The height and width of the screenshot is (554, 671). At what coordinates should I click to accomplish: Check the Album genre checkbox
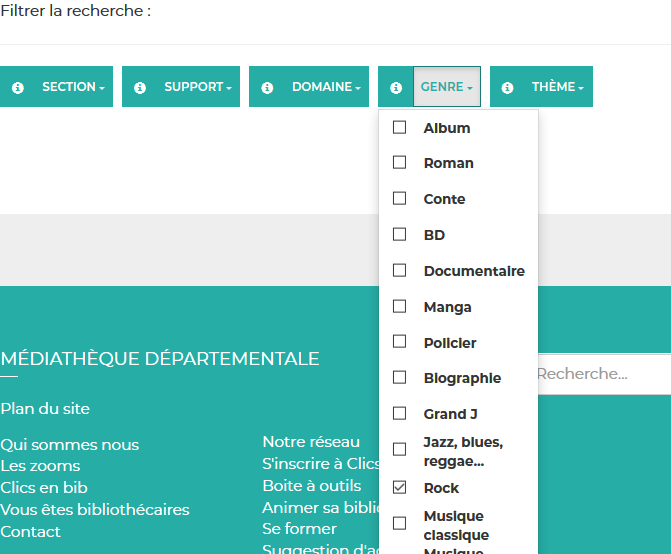(x=399, y=127)
